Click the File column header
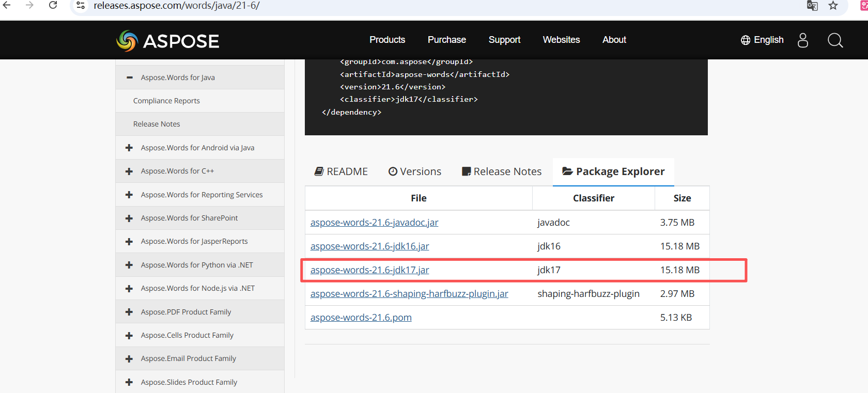Screen dimensions: 868x393 [x=419, y=198]
